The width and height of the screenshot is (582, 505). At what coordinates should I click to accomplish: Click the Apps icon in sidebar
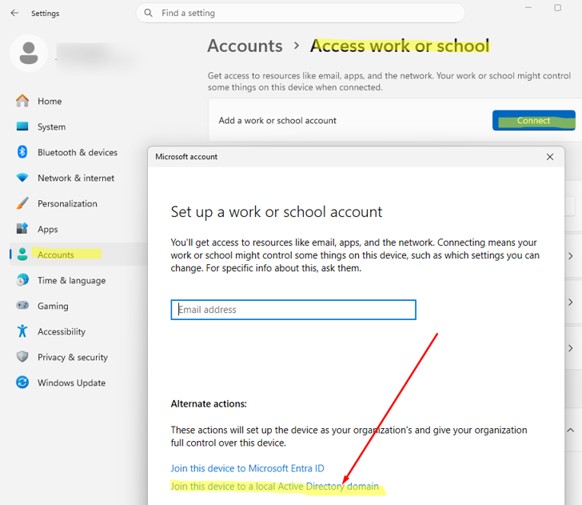point(22,229)
